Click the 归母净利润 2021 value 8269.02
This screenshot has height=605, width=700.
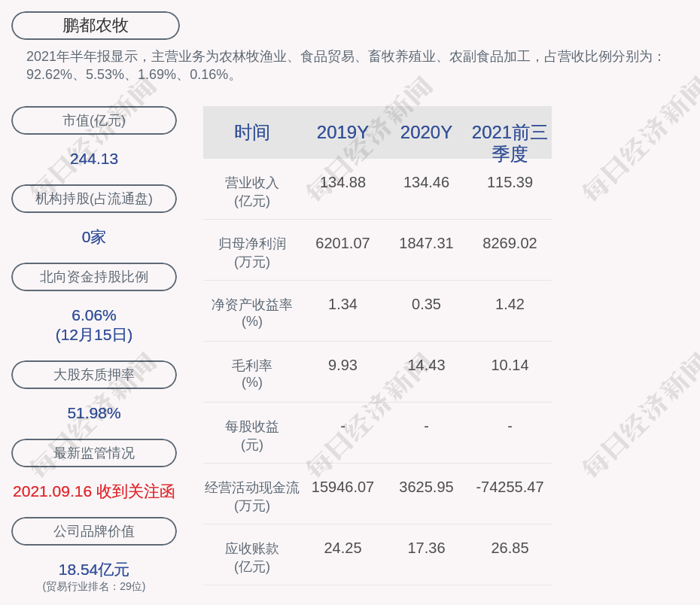click(x=510, y=243)
